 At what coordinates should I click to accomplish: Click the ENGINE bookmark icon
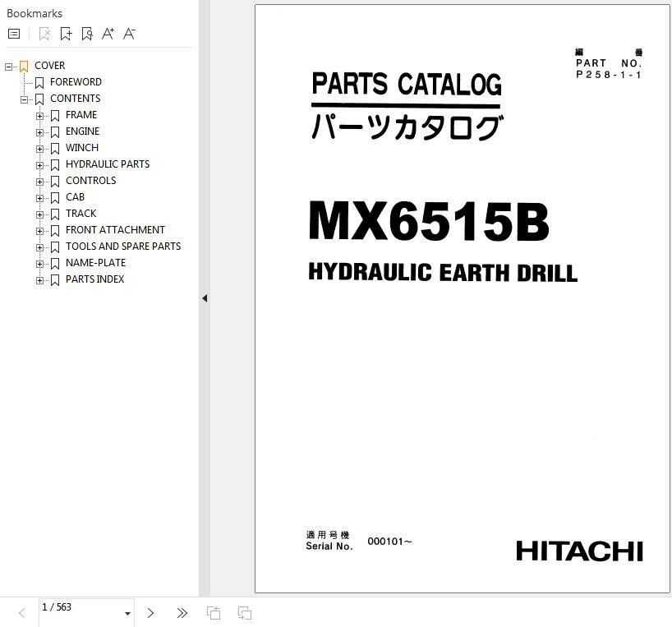pos(55,132)
